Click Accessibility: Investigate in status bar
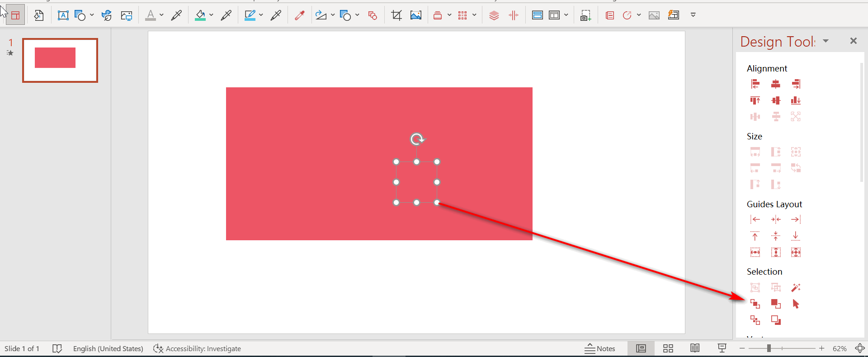 click(197, 348)
